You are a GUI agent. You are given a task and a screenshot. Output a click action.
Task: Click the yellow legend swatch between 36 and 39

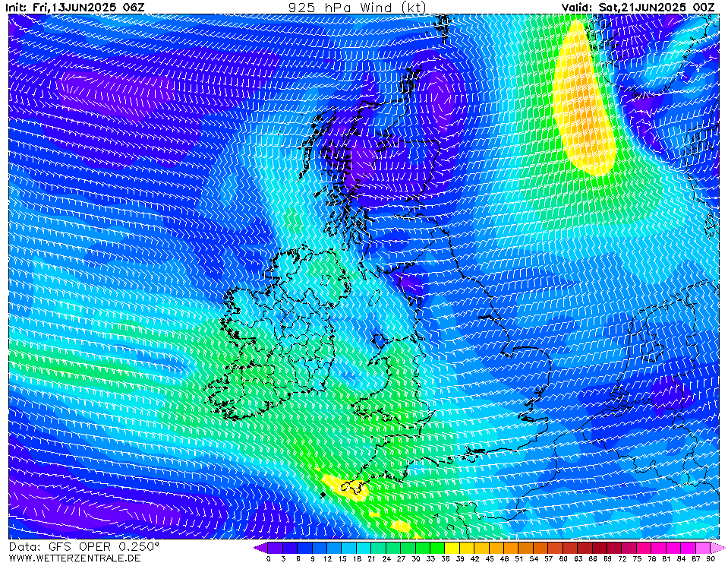(x=452, y=548)
